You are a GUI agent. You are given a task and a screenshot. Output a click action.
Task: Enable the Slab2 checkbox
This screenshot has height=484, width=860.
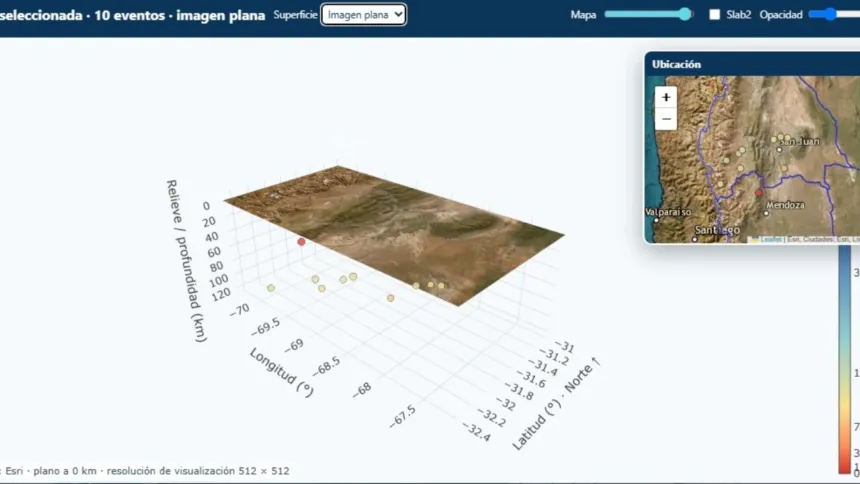pos(714,15)
